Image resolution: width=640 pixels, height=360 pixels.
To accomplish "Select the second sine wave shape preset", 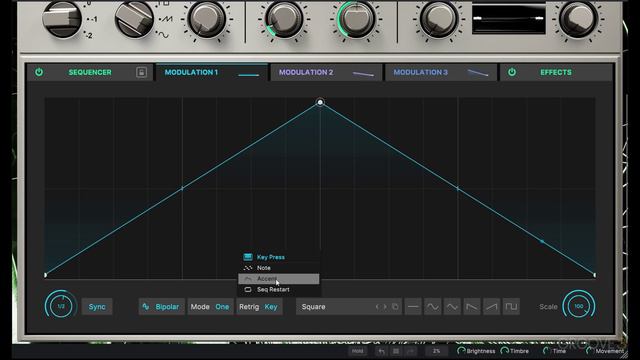I will click(452, 307).
